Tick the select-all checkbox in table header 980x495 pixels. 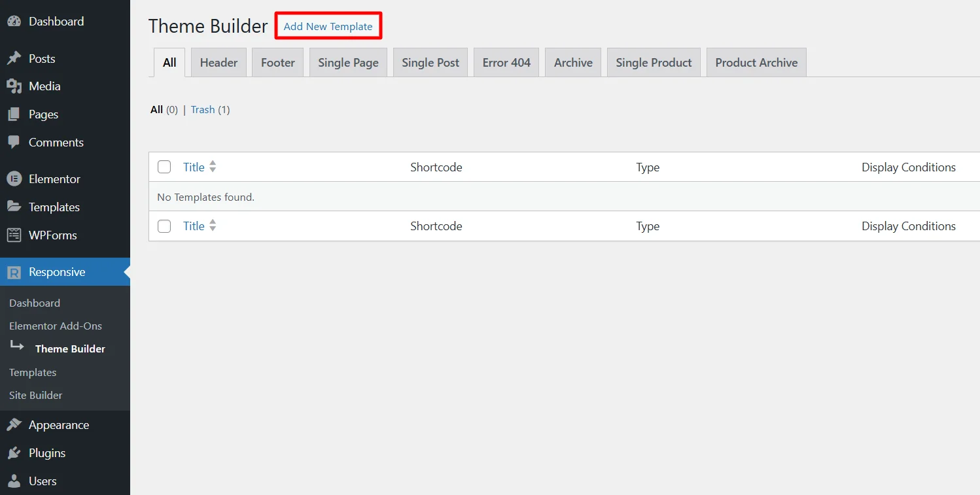click(164, 167)
